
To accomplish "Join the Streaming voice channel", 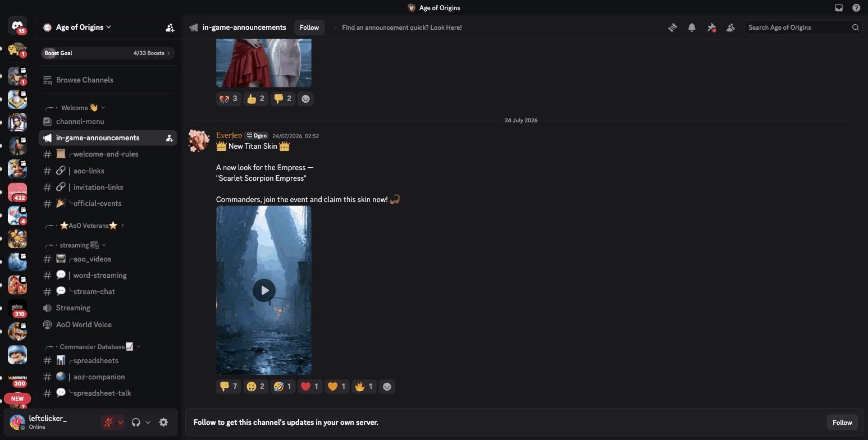I will 108,308.
